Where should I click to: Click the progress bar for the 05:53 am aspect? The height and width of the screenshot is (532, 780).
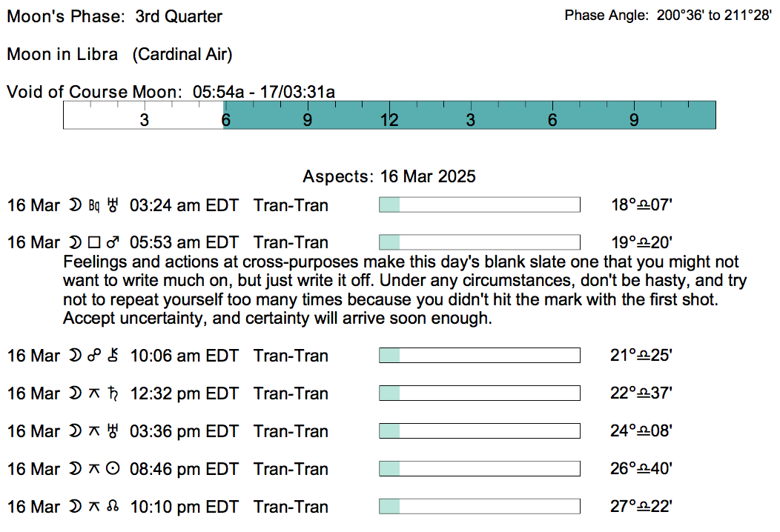point(479,242)
